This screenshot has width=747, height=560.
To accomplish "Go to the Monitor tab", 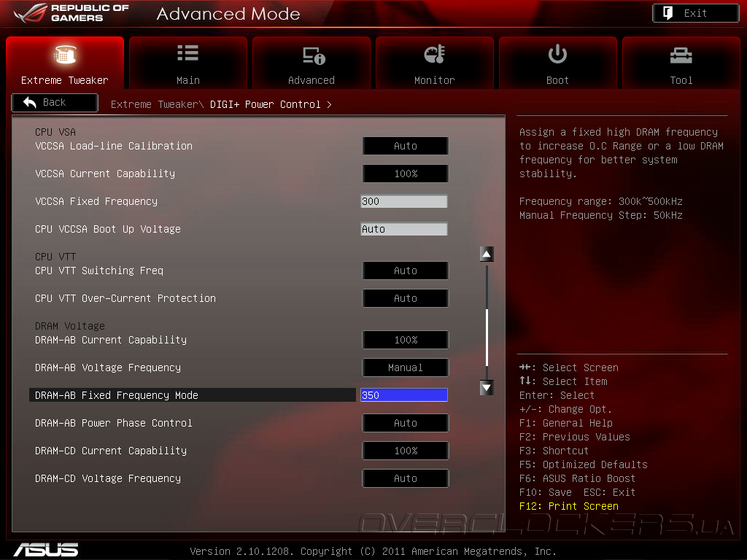I will pyautogui.click(x=435, y=63).
